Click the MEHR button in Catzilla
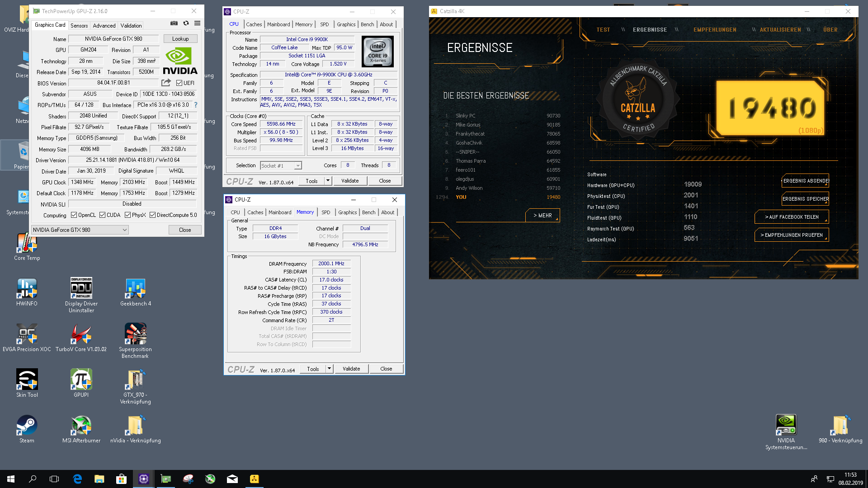 point(542,216)
